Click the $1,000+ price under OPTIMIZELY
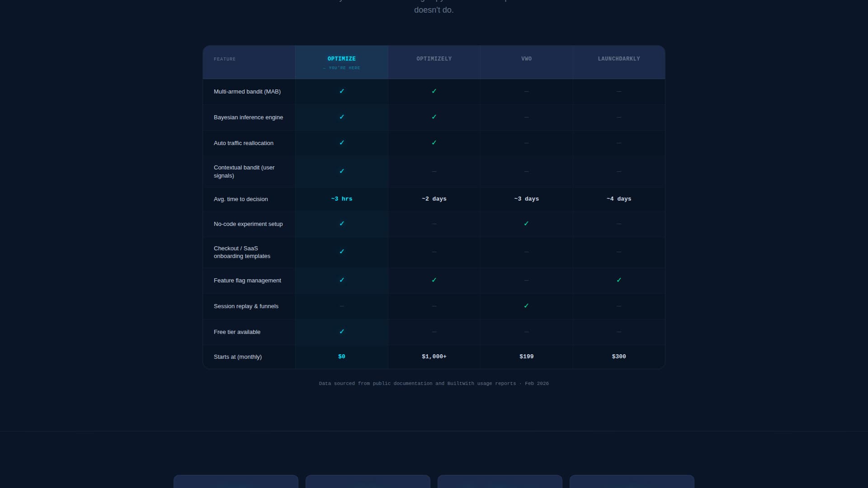The width and height of the screenshot is (868, 488). pos(434,357)
